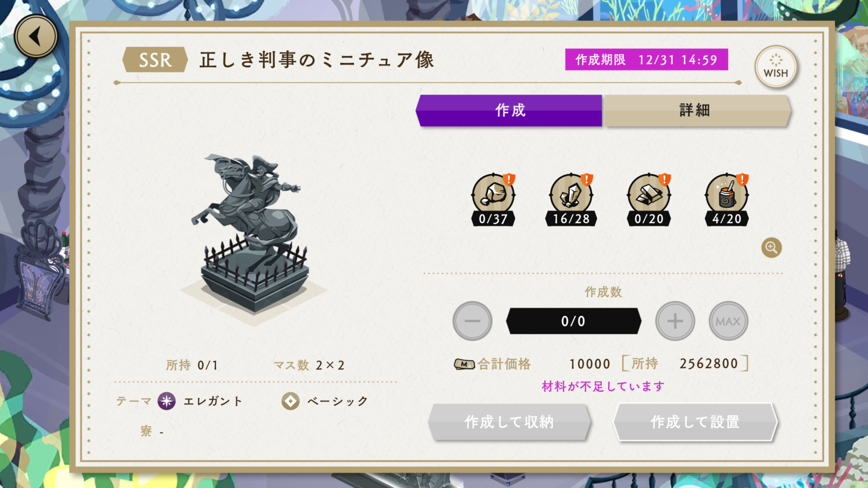Screen dimensions: 868x488
Task: Switch to the 作成 tab
Action: tap(509, 111)
